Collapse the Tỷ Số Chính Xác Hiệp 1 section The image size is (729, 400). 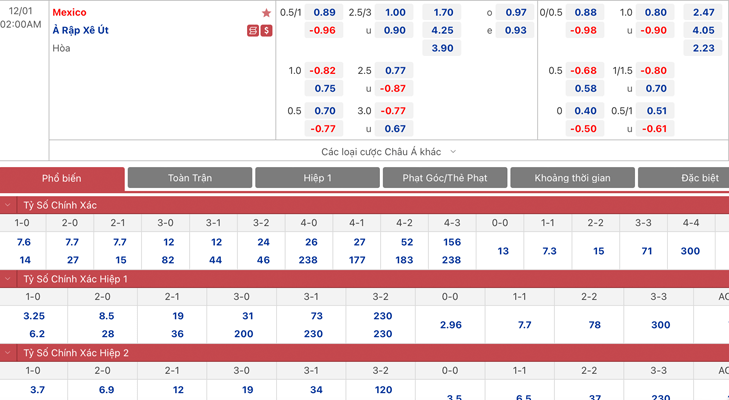click(9, 279)
